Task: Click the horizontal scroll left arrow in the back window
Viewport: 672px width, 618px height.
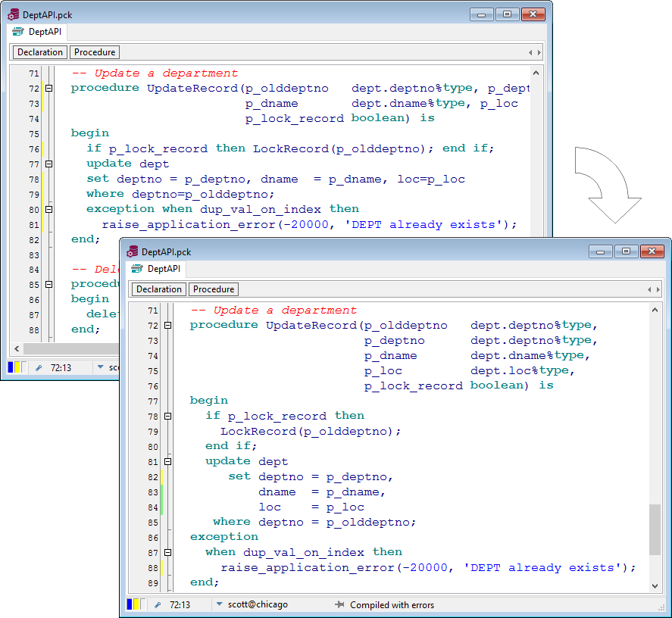Action: pyautogui.click(x=17, y=348)
